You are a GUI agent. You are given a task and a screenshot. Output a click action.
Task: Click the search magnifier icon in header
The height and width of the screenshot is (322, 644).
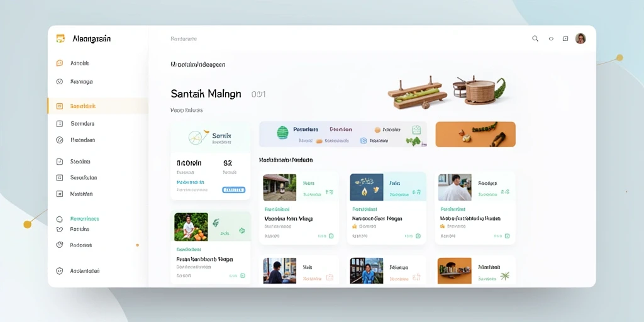tap(535, 38)
